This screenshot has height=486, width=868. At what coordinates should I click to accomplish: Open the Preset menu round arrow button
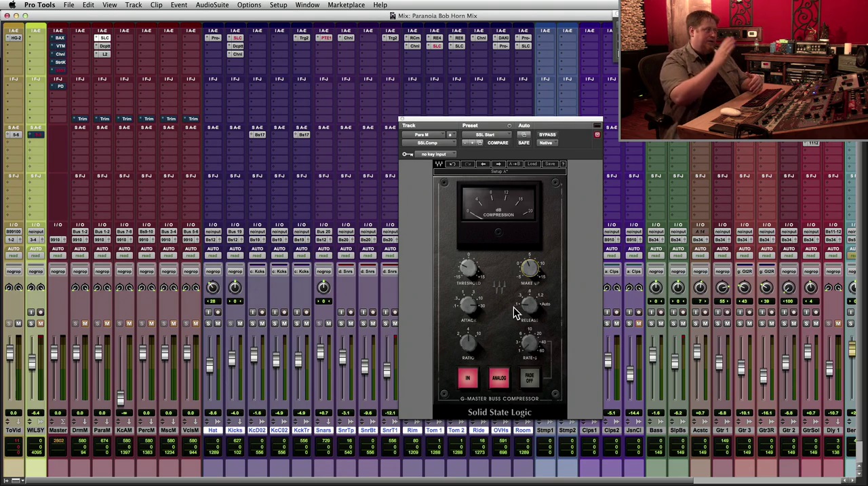pyautogui.click(x=509, y=126)
